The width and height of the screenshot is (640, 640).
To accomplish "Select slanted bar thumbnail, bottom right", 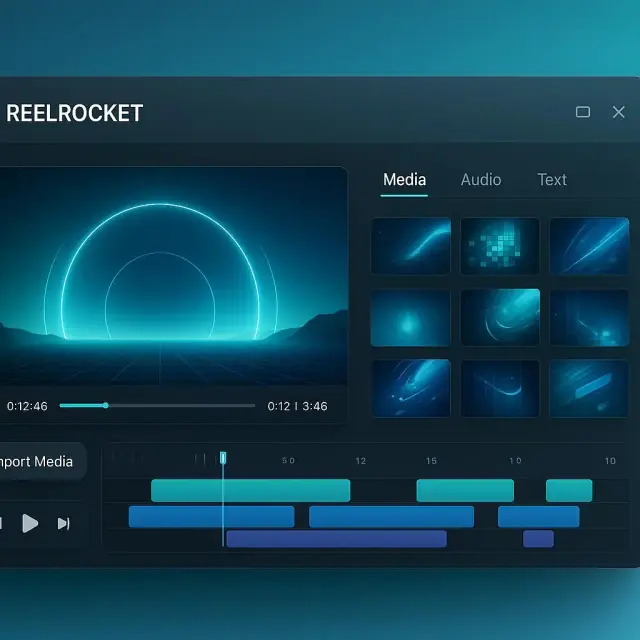I will (589, 388).
